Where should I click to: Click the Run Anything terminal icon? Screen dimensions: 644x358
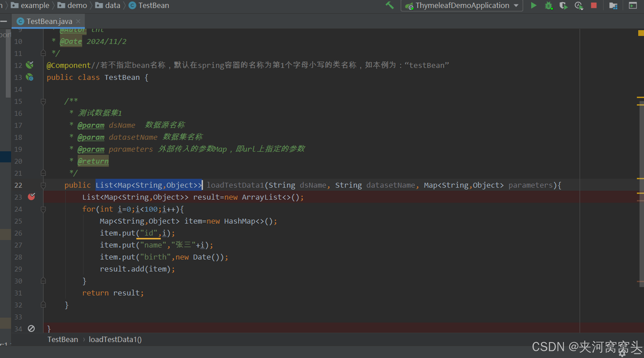[x=633, y=6]
